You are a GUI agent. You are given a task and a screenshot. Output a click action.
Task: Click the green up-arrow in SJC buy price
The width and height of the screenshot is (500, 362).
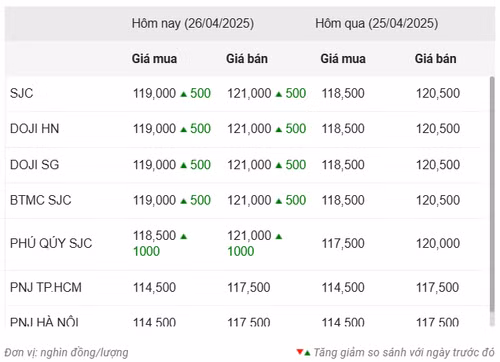pyautogui.click(x=183, y=94)
